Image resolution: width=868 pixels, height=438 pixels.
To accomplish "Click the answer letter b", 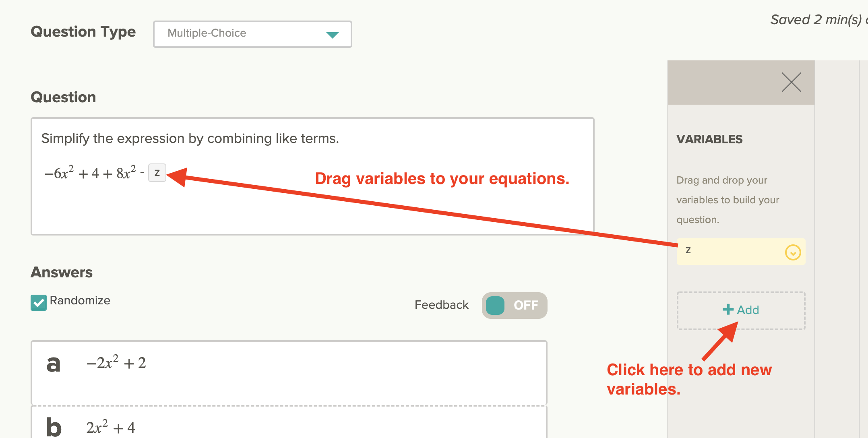I will coord(54,427).
